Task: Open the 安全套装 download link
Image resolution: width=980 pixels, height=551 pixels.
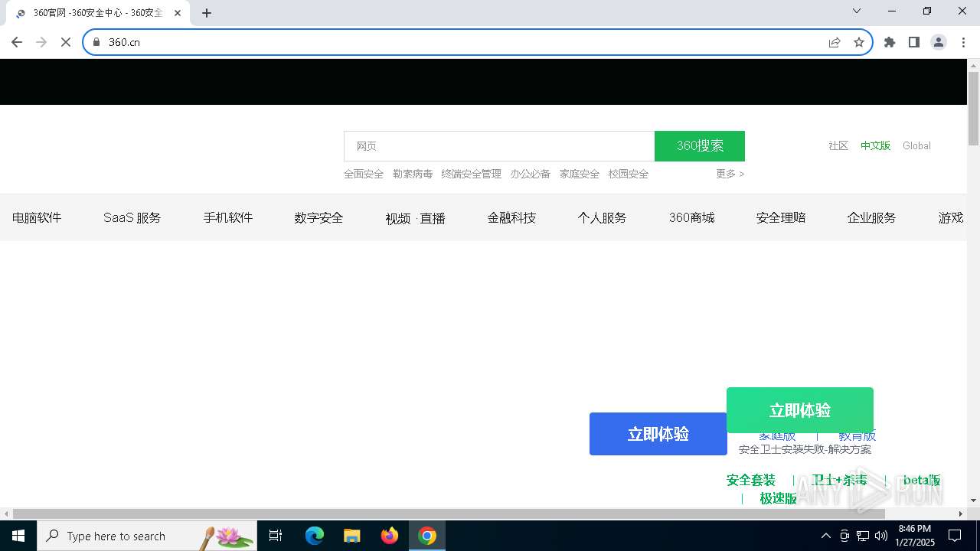Action: pyautogui.click(x=751, y=480)
